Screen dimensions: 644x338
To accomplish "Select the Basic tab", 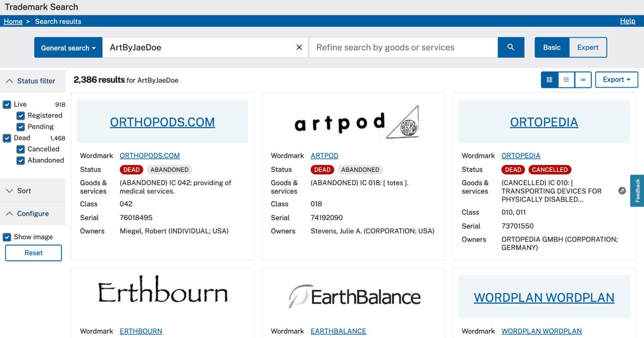I will (x=552, y=47).
